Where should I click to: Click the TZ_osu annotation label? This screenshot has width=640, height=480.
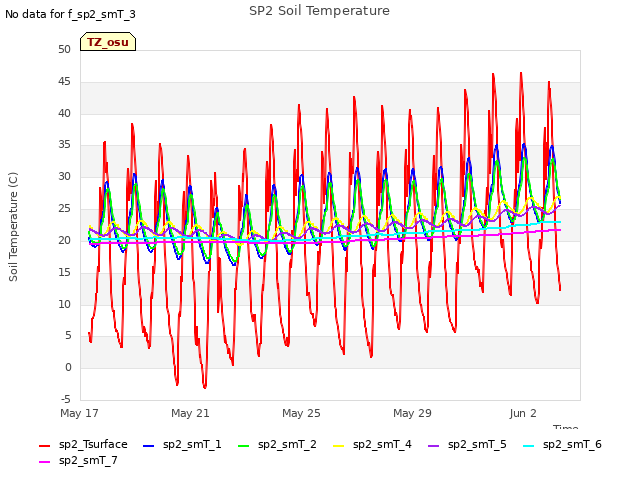point(108,42)
